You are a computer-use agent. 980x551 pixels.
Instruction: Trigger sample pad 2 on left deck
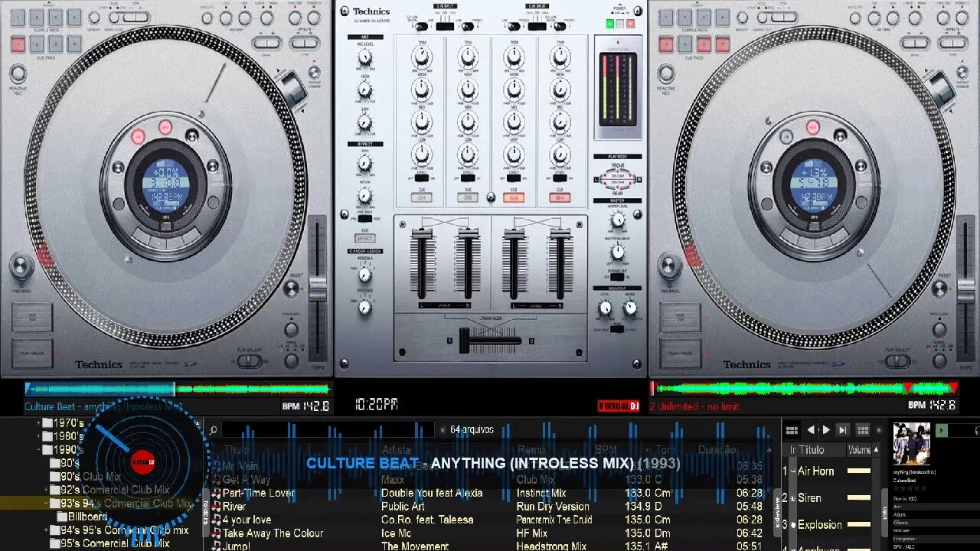[38, 18]
